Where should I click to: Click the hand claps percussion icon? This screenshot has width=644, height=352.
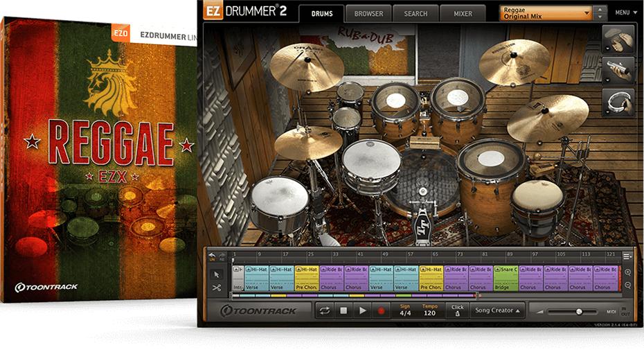[x=618, y=39]
